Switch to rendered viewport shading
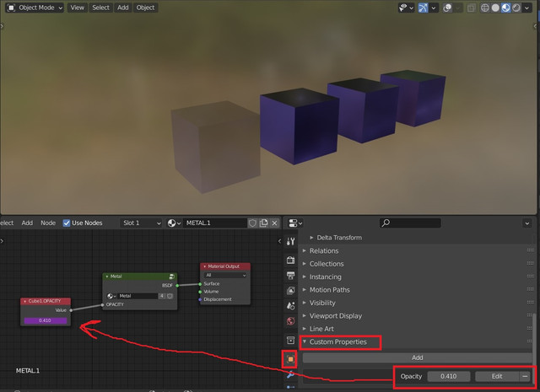Screen dimensions: 540x392 [x=516, y=8]
